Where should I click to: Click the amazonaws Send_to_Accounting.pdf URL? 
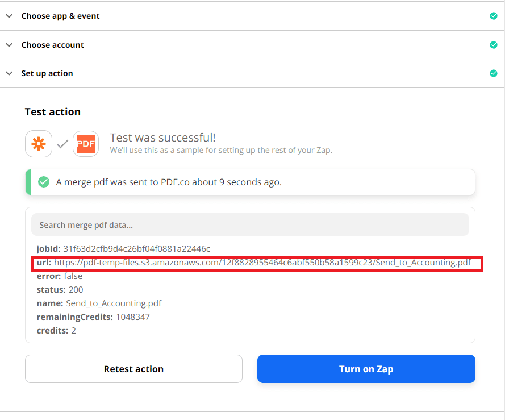coord(262,263)
